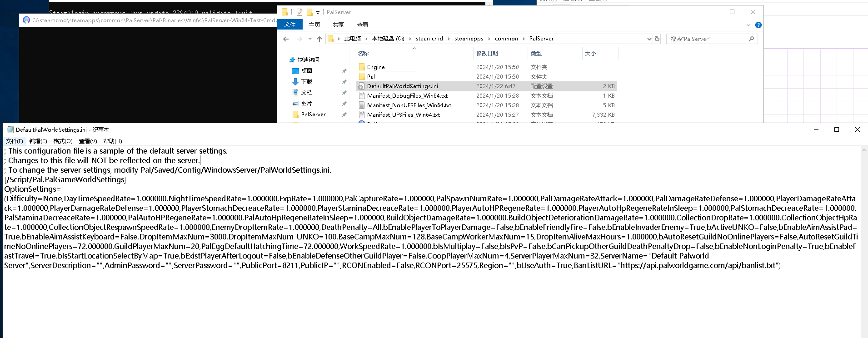Open the 查看 ribbon tab in Explorer

pyautogui.click(x=363, y=25)
